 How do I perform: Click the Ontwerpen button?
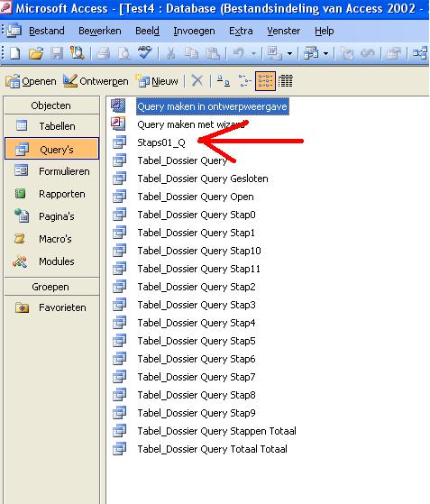click(96, 81)
